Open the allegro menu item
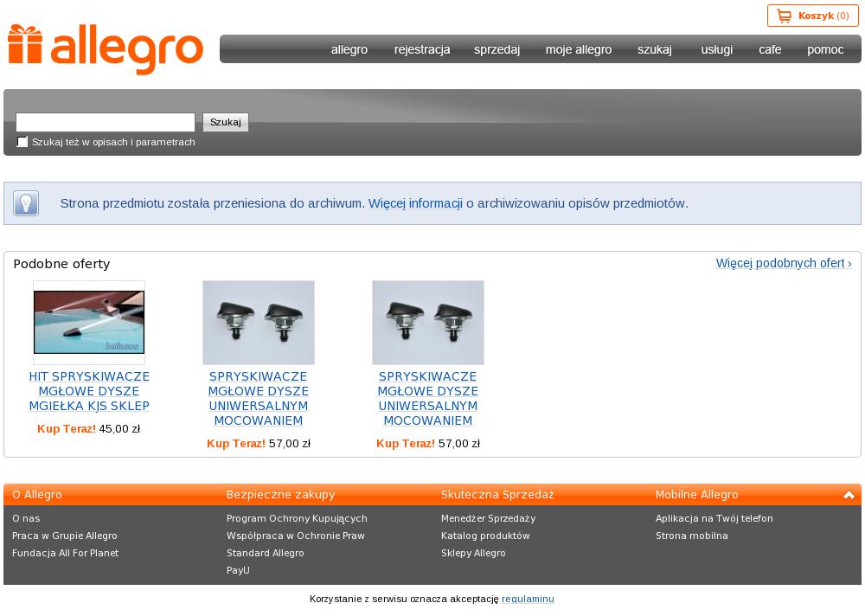 (349, 49)
